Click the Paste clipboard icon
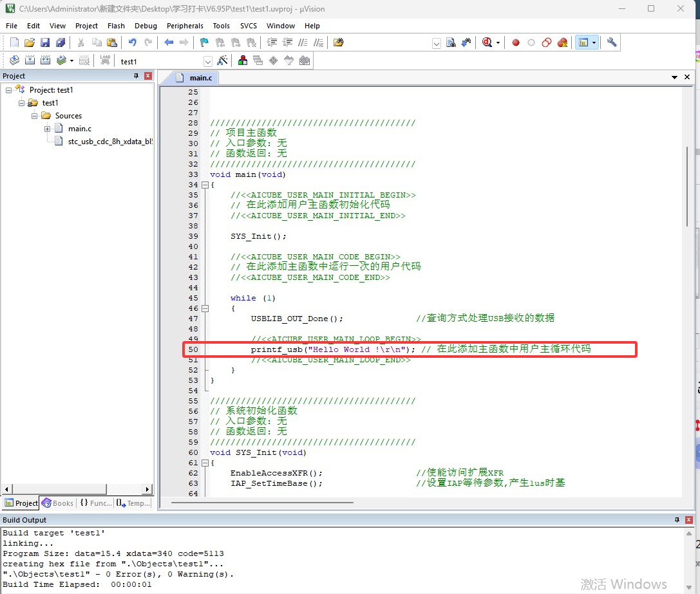Viewport: 700px width, 594px height. pos(112,42)
